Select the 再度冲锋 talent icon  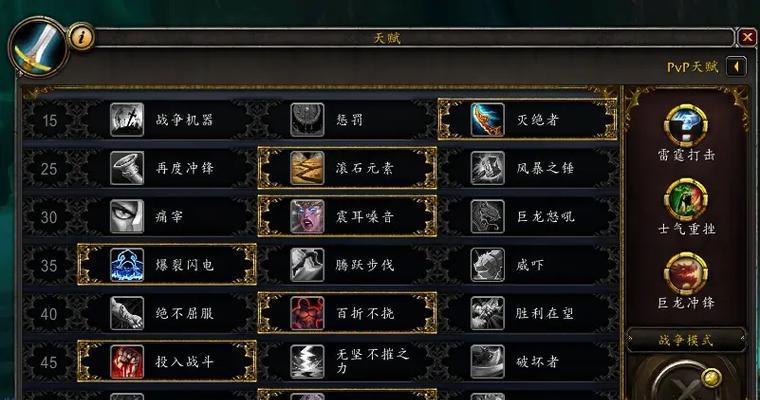coord(127,168)
